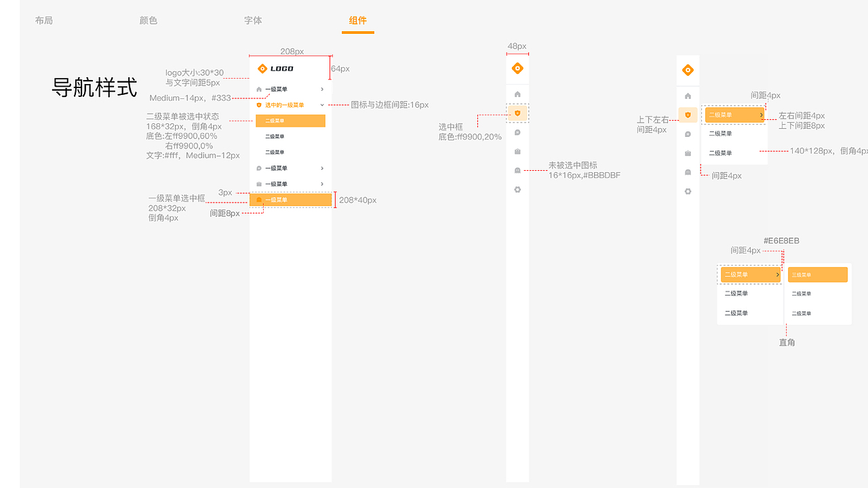
Task: Click the 直角 annotation label
Action: [787, 343]
